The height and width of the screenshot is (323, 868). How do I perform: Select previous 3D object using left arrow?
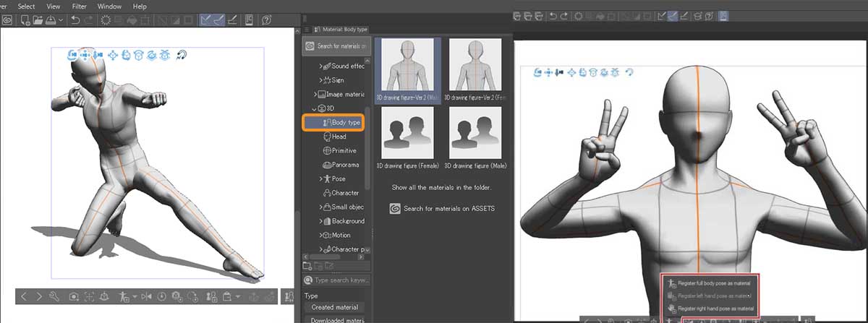23,296
